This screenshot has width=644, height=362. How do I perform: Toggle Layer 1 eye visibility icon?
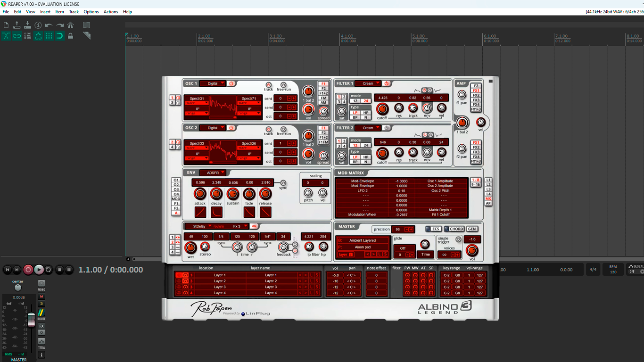[x=179, y=275]
